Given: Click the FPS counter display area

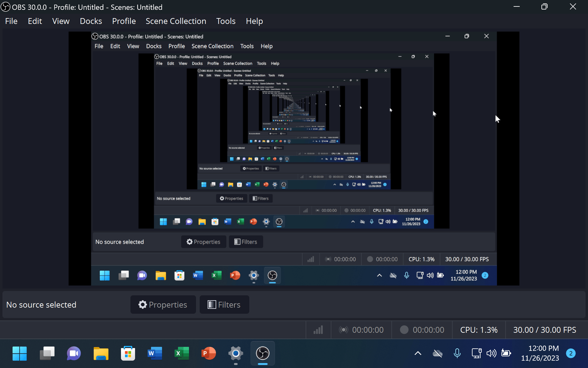Looking at the screenshot, I should click(545, 329).
